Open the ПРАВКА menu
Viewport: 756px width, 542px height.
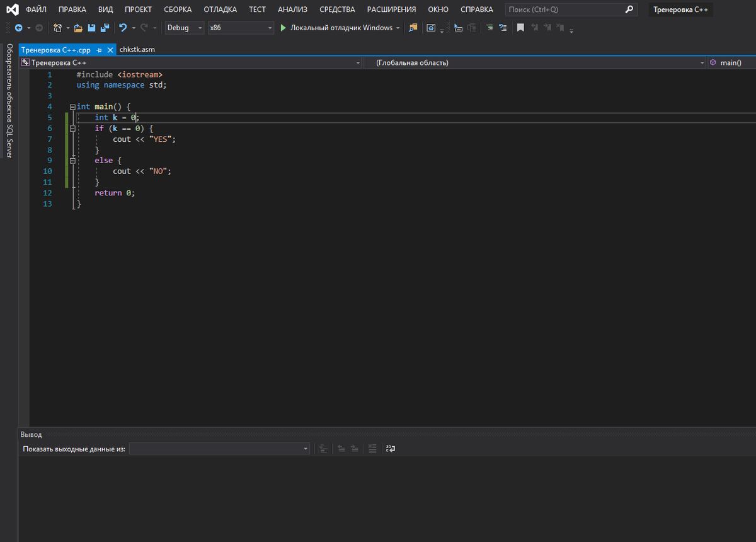point(72,9)
